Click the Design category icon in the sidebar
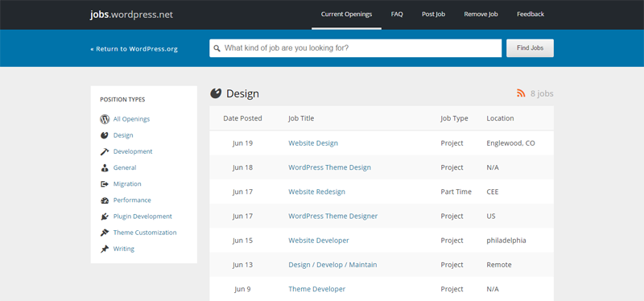The image size is (644, 301). [105, 135]
